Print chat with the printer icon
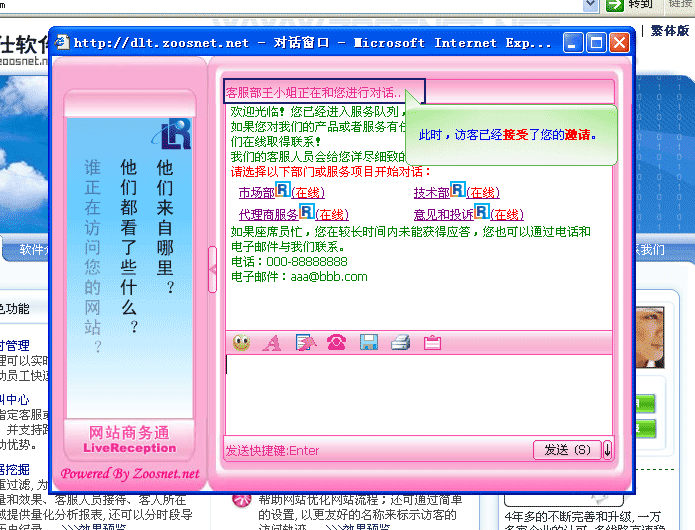The height and width of the screenshot is (530, 695). tap(400, 343)
